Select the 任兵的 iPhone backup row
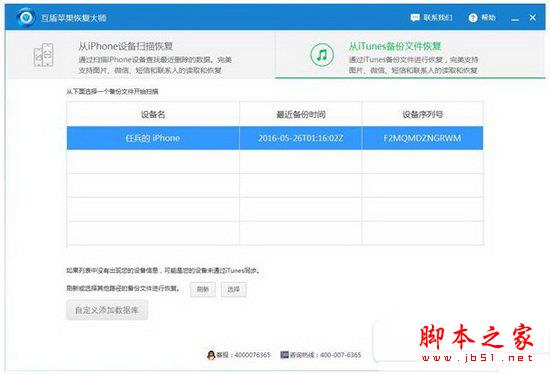Viewport: 550px width, 374px height. coord(275,138)
